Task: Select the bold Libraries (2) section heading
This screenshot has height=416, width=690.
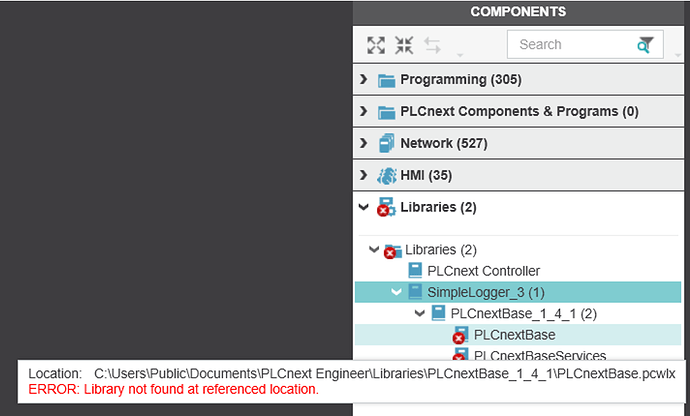Action: coord(438,207)
